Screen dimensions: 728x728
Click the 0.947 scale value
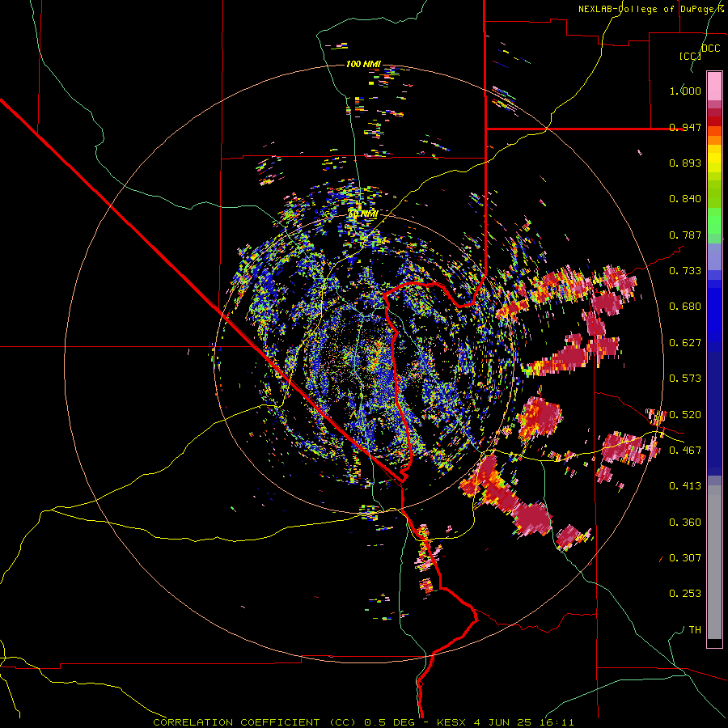(685, 127)
